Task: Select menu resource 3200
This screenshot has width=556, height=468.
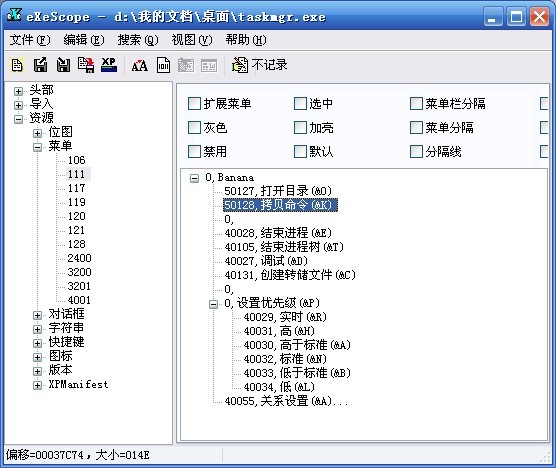Action: 79,272
